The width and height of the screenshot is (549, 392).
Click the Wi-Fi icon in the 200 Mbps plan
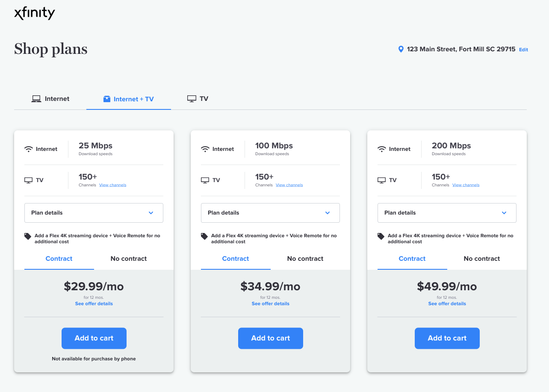pos(382,149)
